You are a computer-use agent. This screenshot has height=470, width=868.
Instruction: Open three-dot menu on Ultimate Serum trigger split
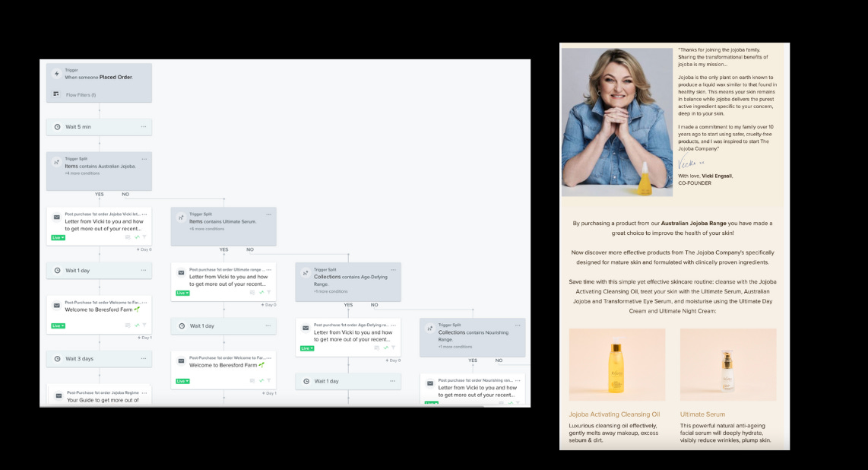[268, 214]
